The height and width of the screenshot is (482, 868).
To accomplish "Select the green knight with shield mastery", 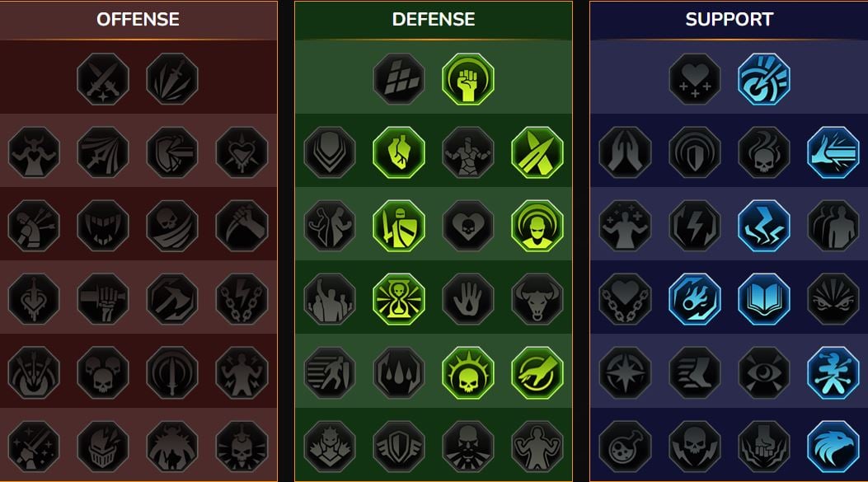I will coord(399,226).
